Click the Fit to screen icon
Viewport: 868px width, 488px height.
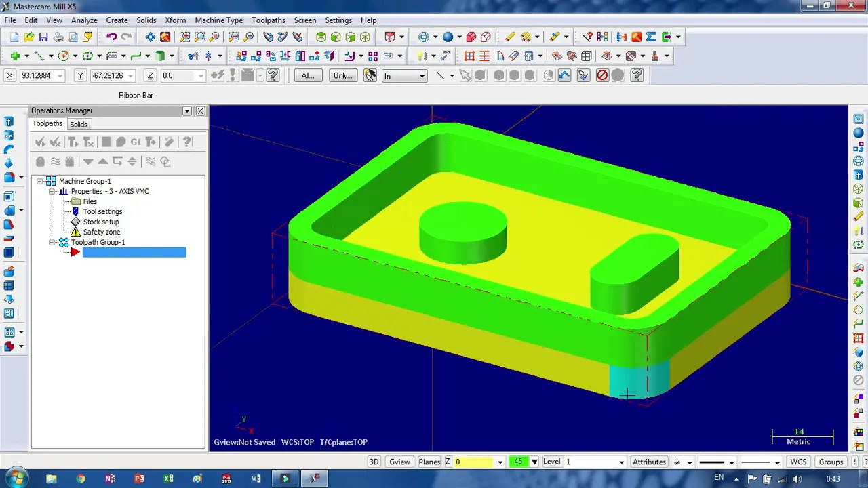click(x=151, y=37)
